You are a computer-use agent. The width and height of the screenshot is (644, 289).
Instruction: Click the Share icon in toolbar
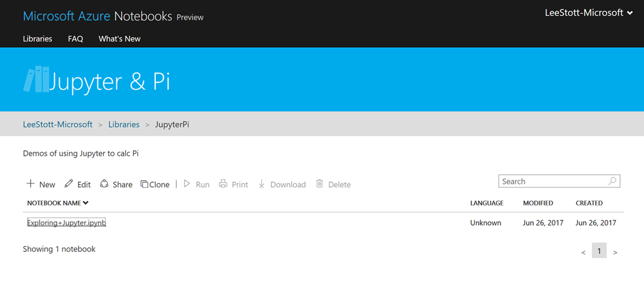[x=104, y=184]
